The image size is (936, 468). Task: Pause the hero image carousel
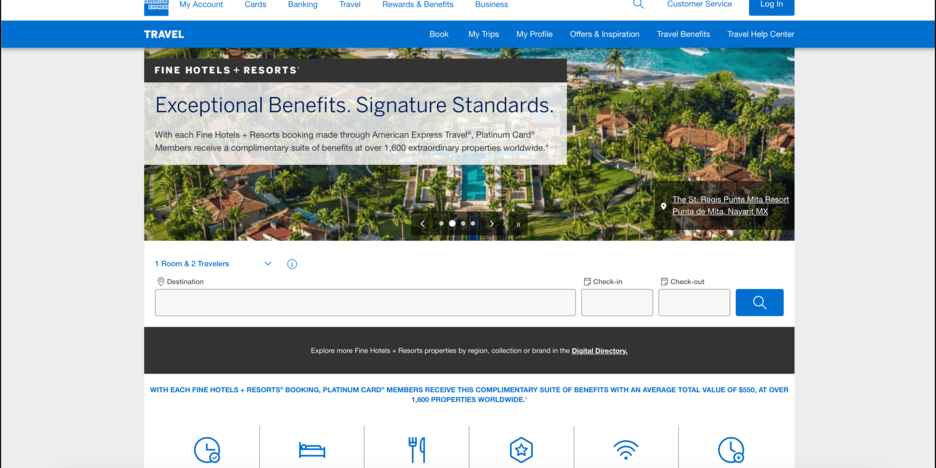click(518, 224)
